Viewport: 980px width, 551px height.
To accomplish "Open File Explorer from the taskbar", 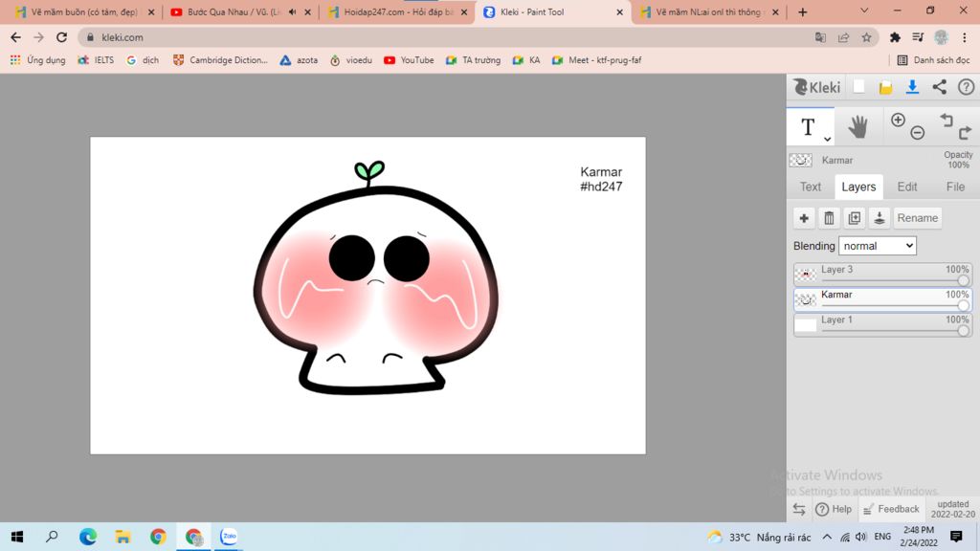I will 122,537.
